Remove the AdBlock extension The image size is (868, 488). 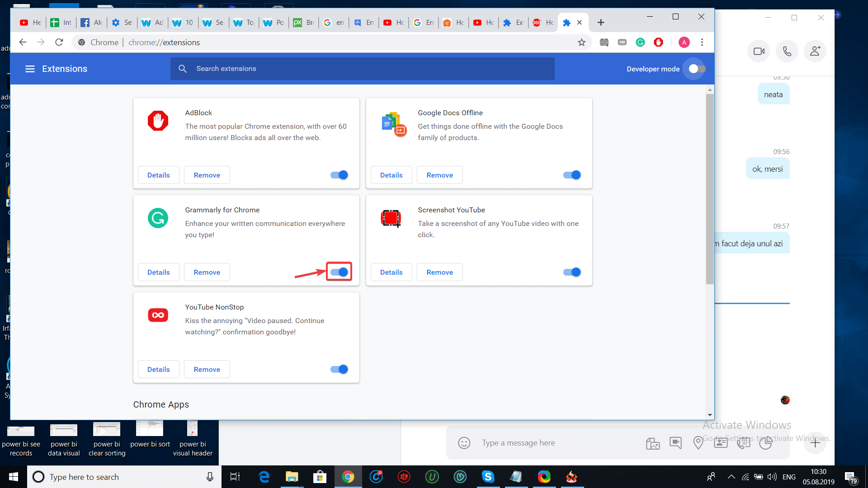tap(207, 175)
